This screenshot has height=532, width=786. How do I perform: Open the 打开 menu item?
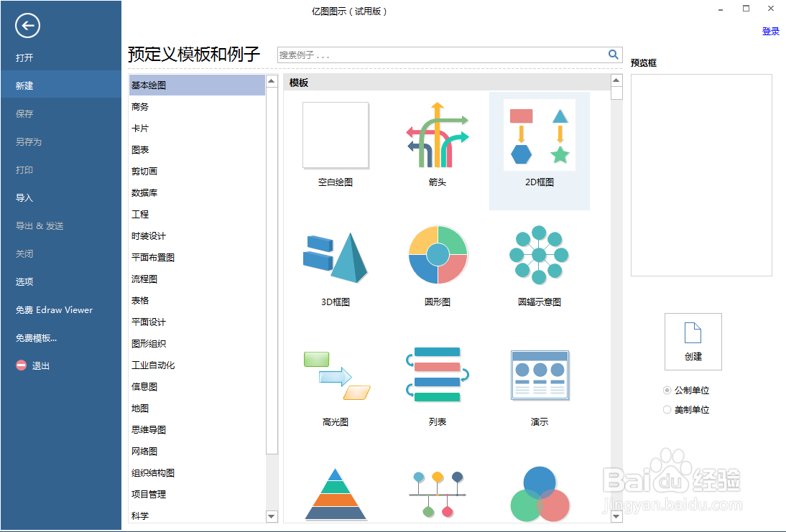[60, 57]
